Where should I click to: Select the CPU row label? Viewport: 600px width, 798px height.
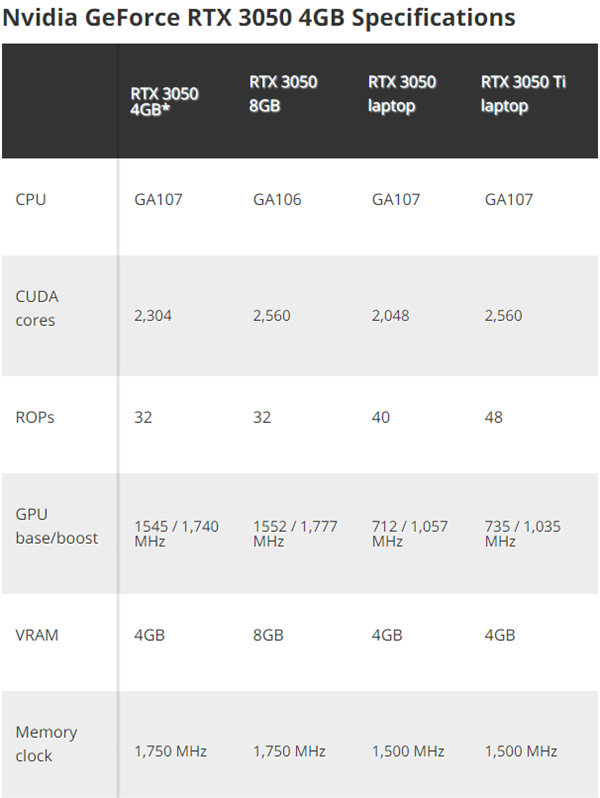pyautogui.click(x=31, y=199)
